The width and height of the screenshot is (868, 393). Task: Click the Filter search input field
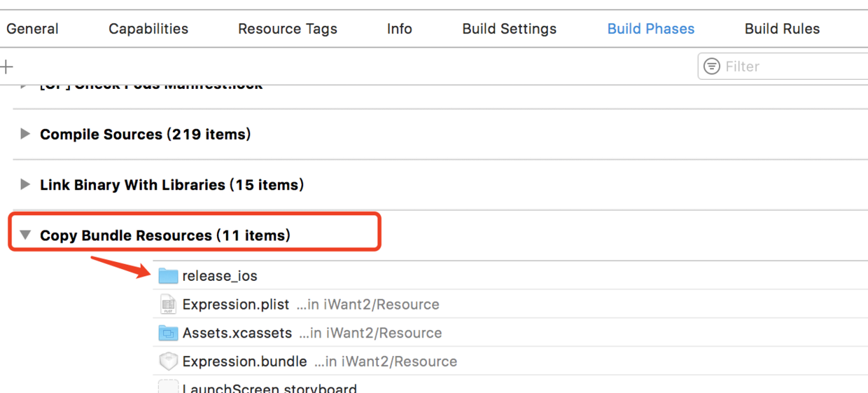[791, 67]
